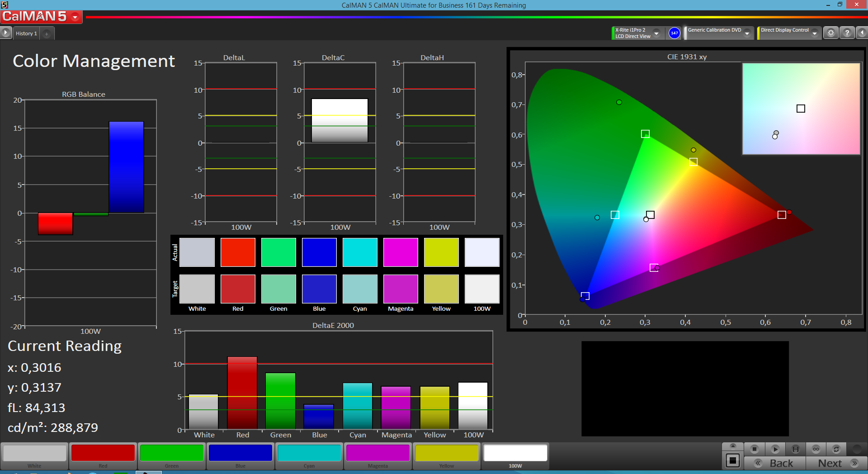868x474 pixels.
Task: Click the Target Green color tile
Action: click(x=278, y=289)
